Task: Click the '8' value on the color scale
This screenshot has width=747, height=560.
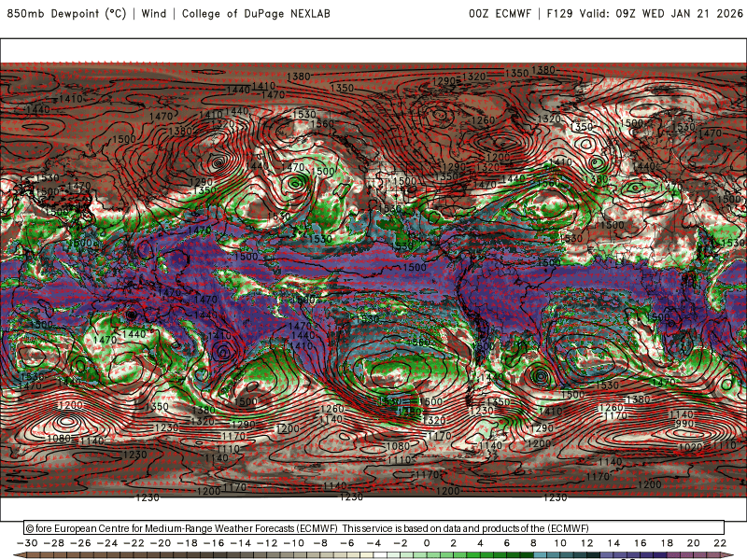Action: (x=533, y=543)
